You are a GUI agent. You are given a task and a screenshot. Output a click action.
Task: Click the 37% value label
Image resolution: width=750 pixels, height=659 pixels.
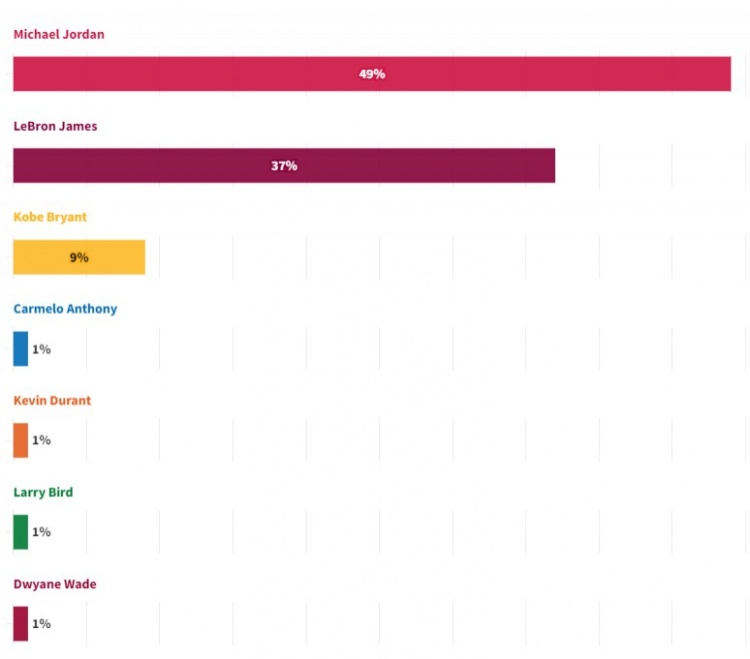tap(284, 166)
